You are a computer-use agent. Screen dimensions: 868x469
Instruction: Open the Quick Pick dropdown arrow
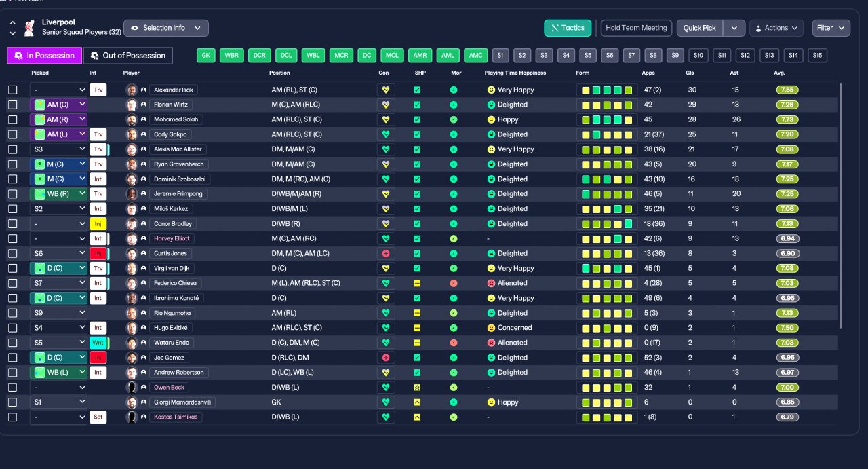pyautogui.click(x=734, y=28)
